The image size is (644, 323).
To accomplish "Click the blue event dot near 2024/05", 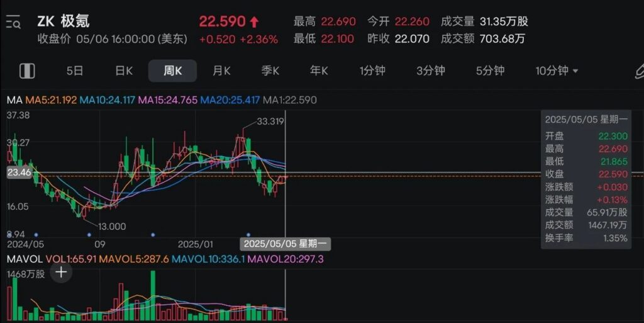I will (36, 235).
